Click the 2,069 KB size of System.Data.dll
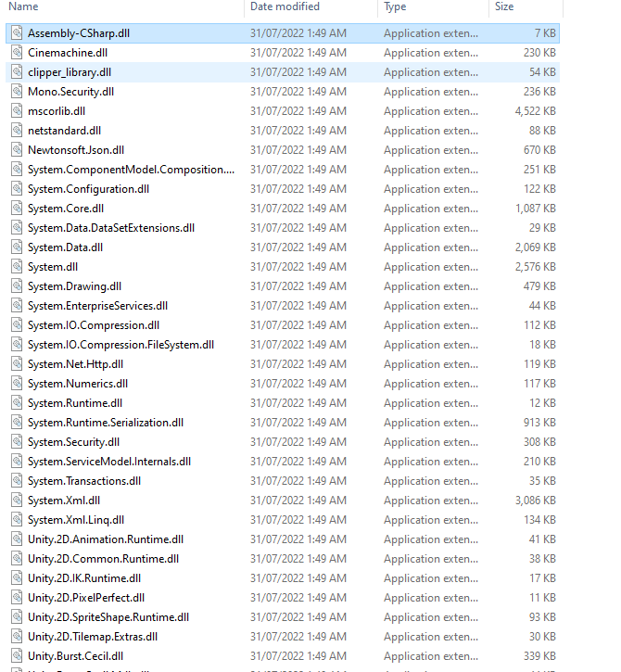621x672 pixels. point(536,247)
